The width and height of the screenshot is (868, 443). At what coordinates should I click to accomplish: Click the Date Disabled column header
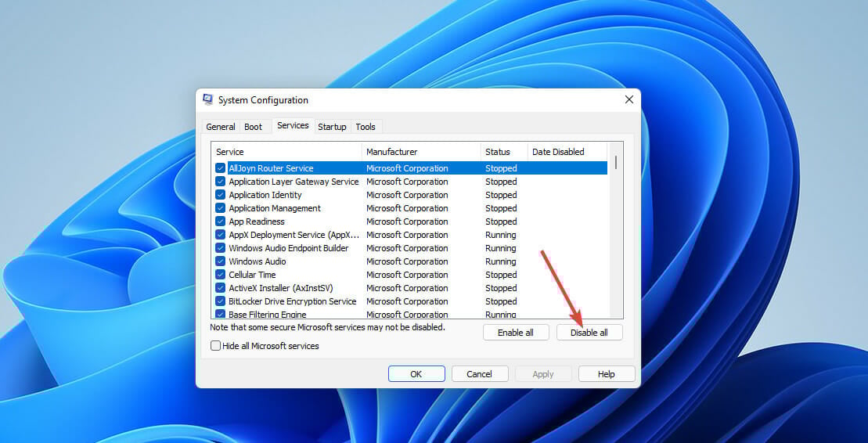567,152
